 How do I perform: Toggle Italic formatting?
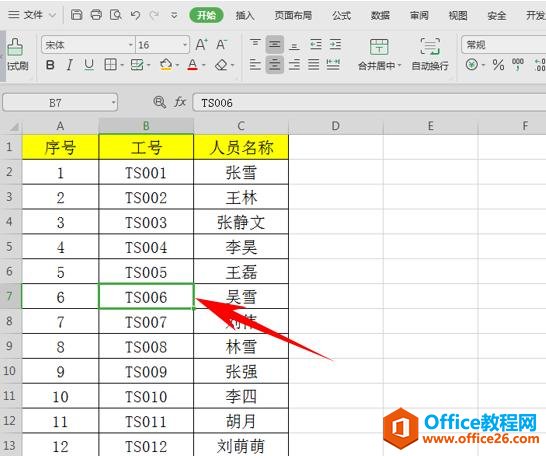tap(69, 65)
